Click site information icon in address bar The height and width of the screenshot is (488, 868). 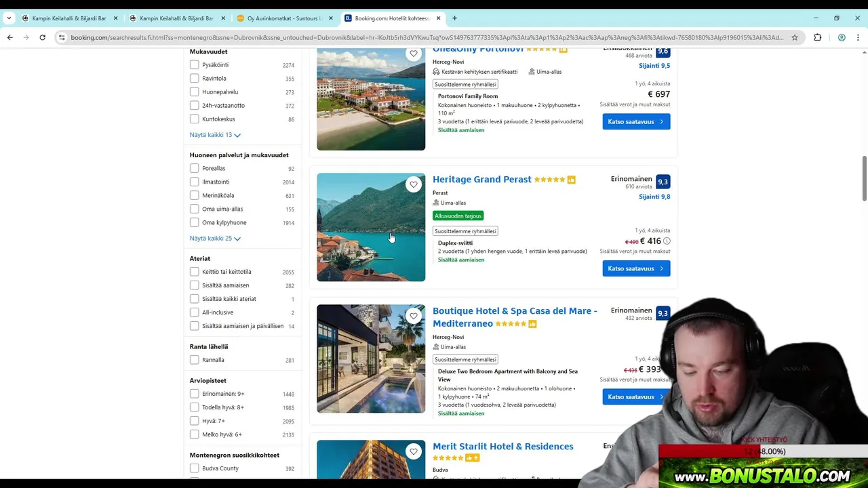coord(62,37)
